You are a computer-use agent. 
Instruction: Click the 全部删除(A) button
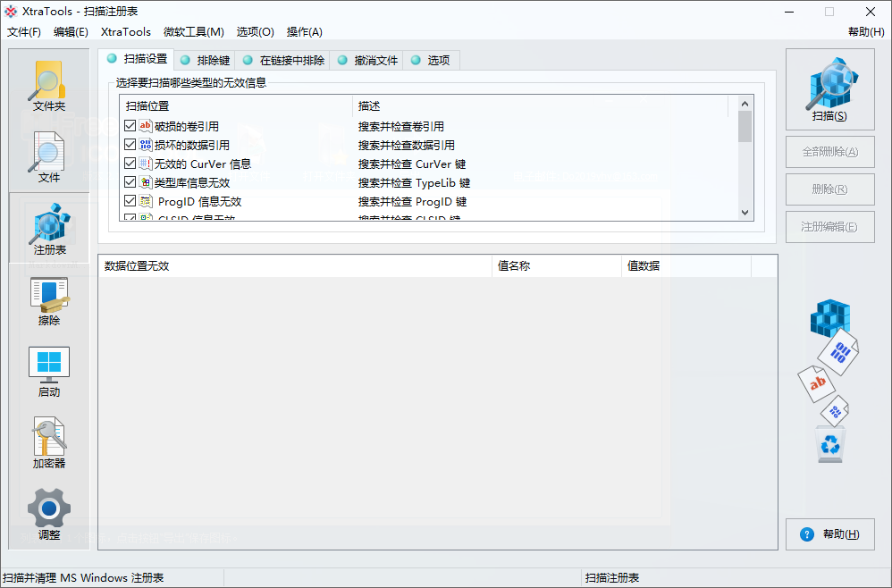point(829,152)
